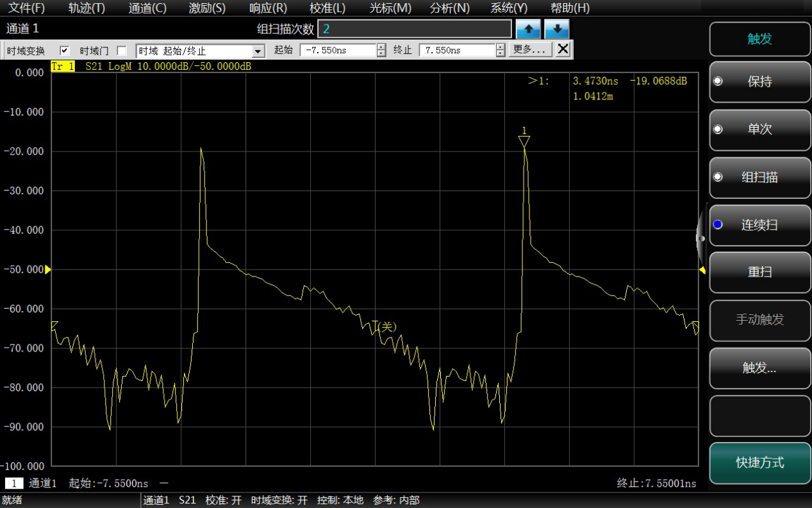812x508 pixels.
Task: Click marker 1 triangle on the trace peak
Action: (x=524, y=140)
